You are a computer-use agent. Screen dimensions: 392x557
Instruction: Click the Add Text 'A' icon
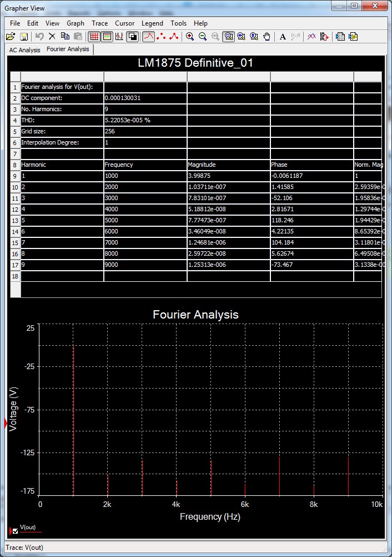click(283, 36)
